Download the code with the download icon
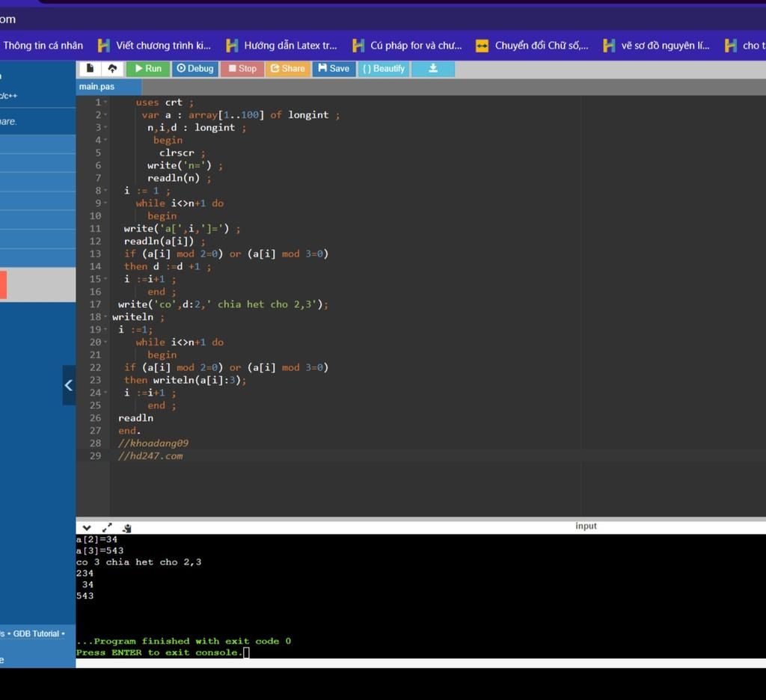Image resolution: width=766 pixels, height=700 pixels. 433,68
